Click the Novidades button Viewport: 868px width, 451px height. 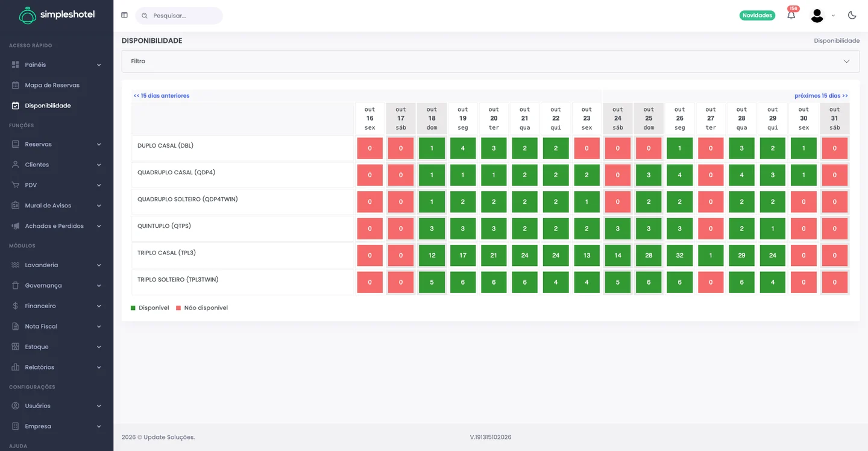pos(757,16)
